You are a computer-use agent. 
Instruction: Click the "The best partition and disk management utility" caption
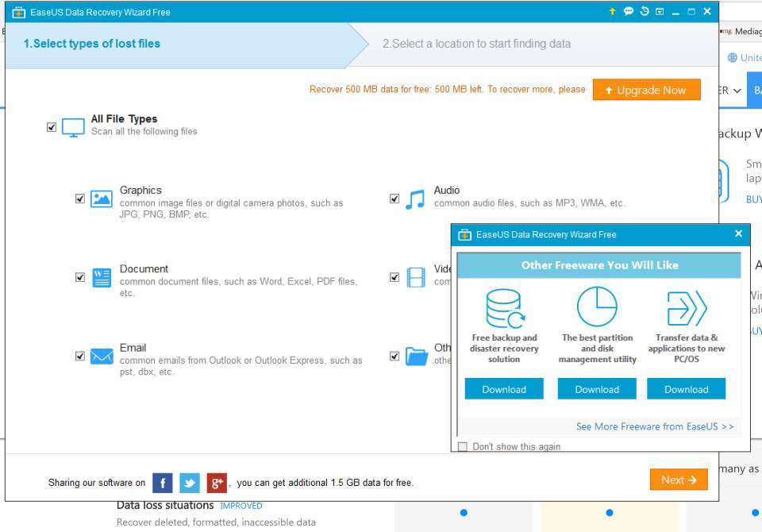click(x=597, y=349)
